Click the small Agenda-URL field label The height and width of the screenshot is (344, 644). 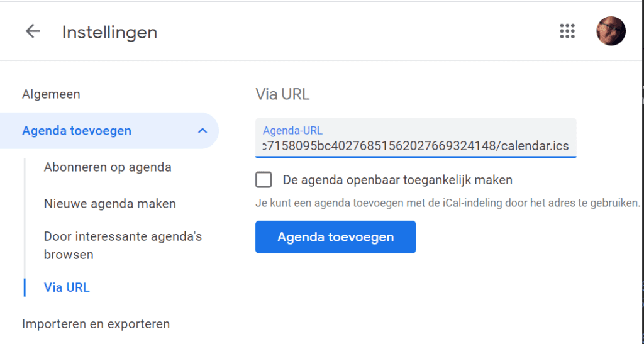click(x=292, y=131)
